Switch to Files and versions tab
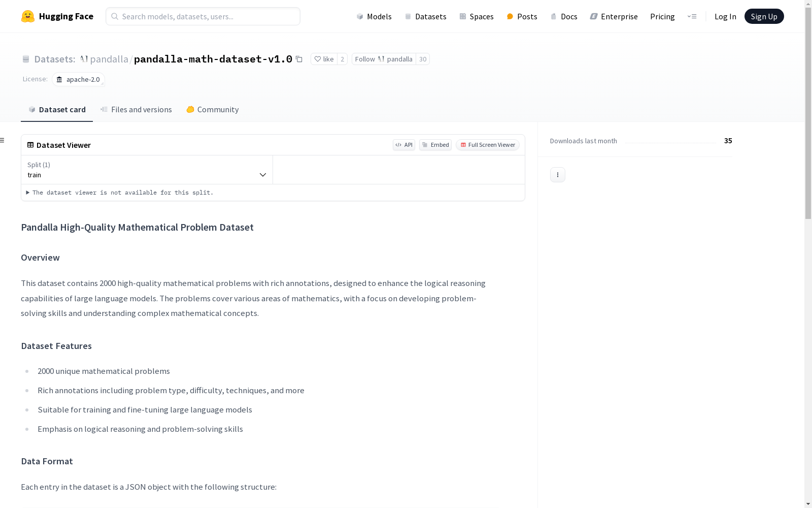 click(136, 110)
